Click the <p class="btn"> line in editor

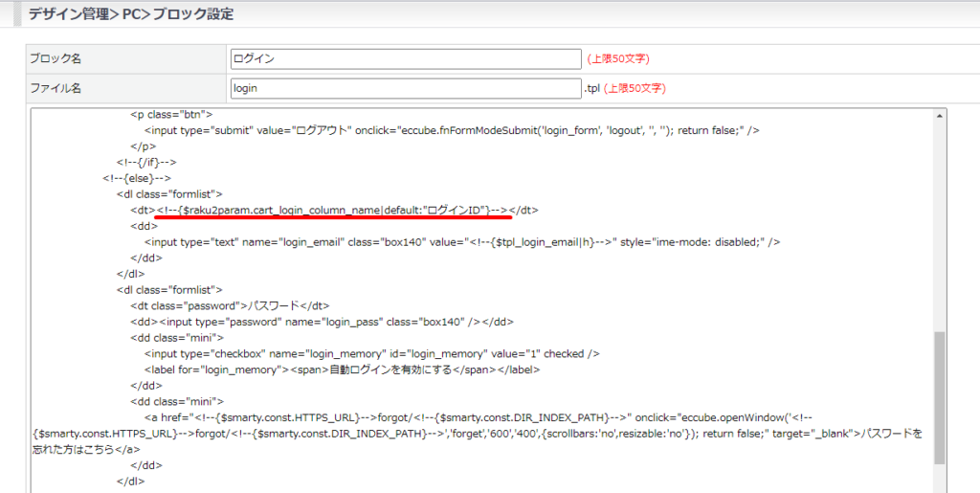[172, 114]
